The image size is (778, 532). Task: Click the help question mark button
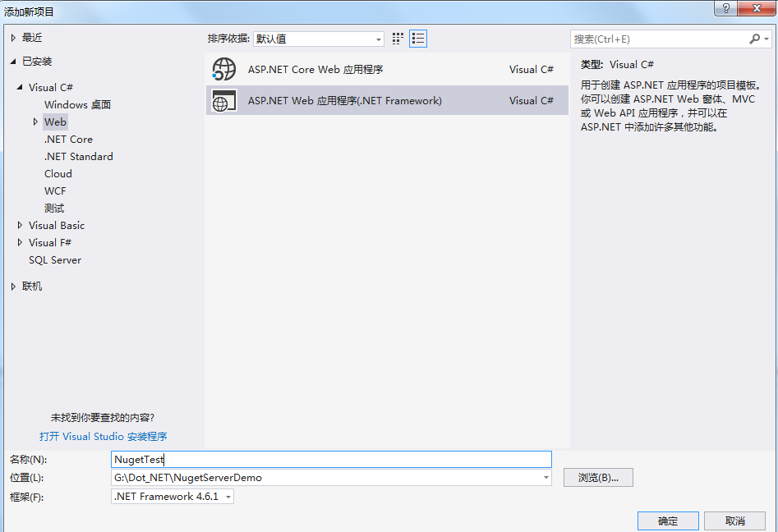pos(726,8)
